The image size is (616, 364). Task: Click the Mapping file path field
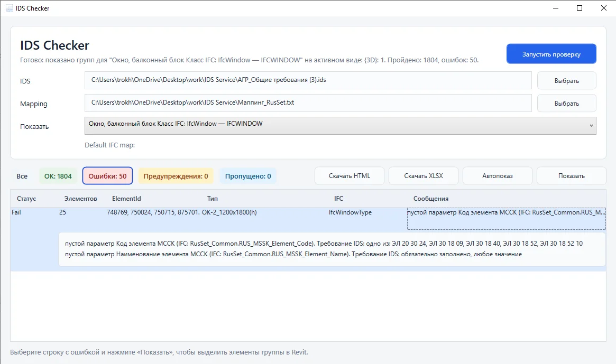(x=308, y=103)
